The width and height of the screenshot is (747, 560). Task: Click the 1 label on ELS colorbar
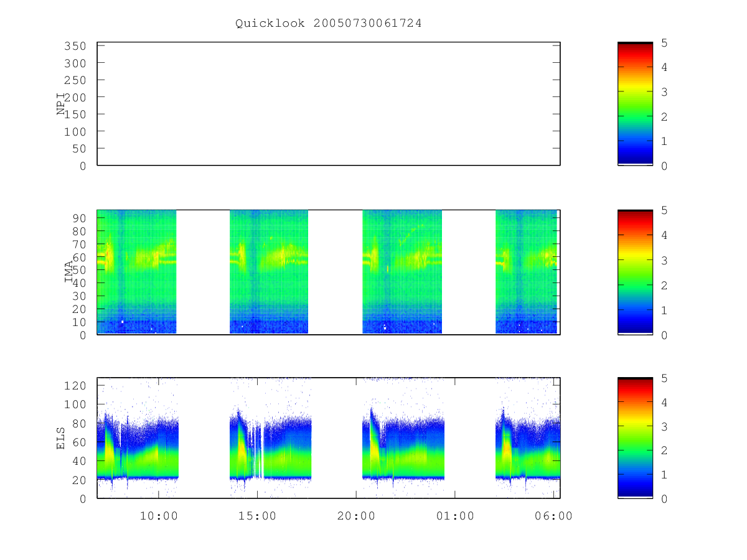coord(665,475)
